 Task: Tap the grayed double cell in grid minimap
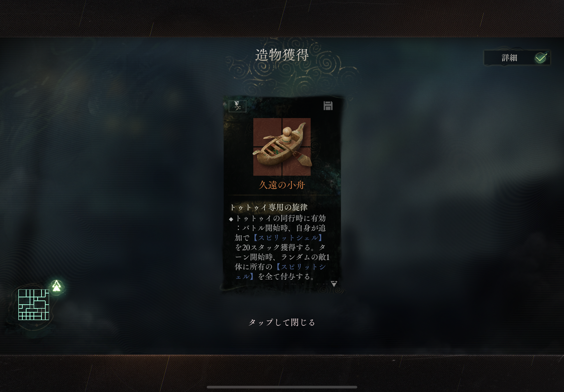click(42, 311)
